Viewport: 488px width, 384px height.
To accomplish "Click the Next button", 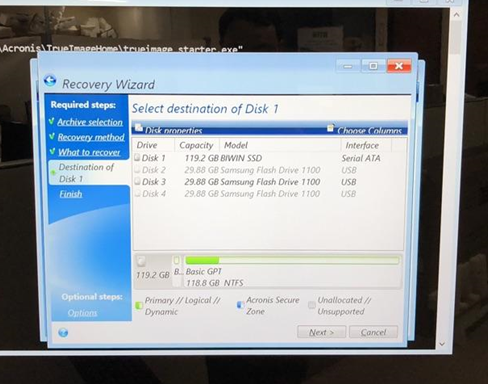I will (x=321, y=332).
